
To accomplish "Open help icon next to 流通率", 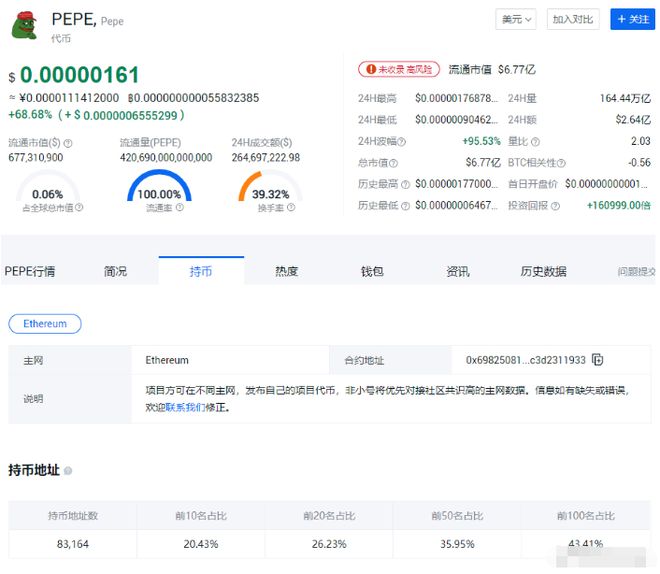I will click(180, 207).
